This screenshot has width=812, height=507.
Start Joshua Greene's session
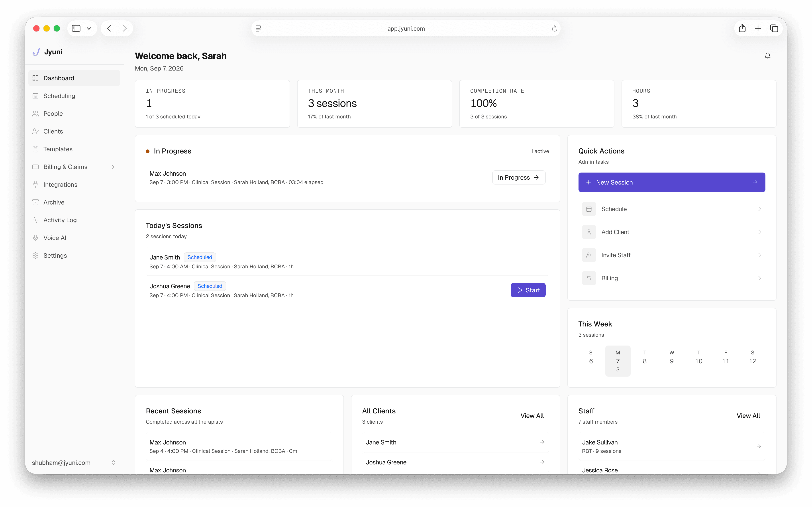point(528,290)
